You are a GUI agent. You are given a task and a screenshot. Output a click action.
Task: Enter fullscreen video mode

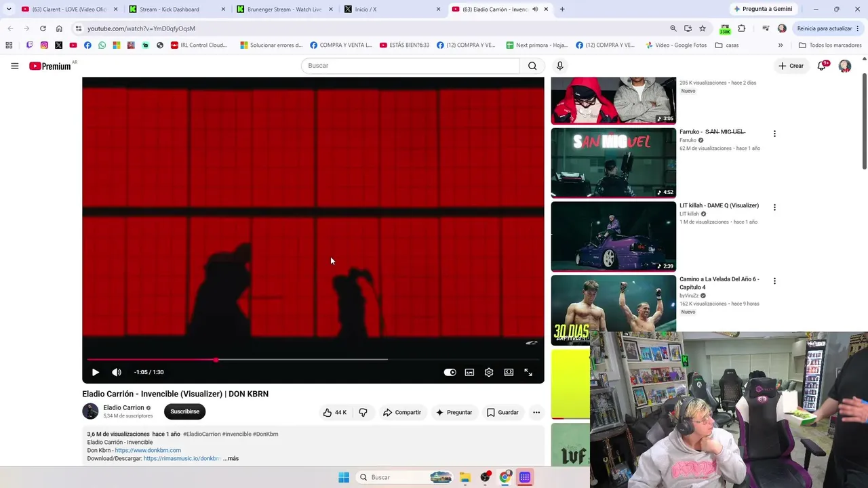point(528,372)
